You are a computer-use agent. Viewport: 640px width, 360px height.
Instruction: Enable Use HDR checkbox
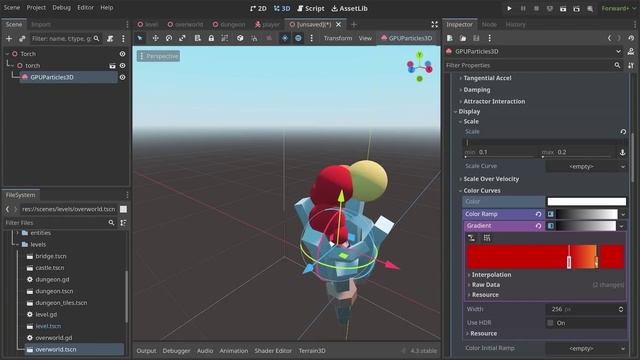coord(550,323)
